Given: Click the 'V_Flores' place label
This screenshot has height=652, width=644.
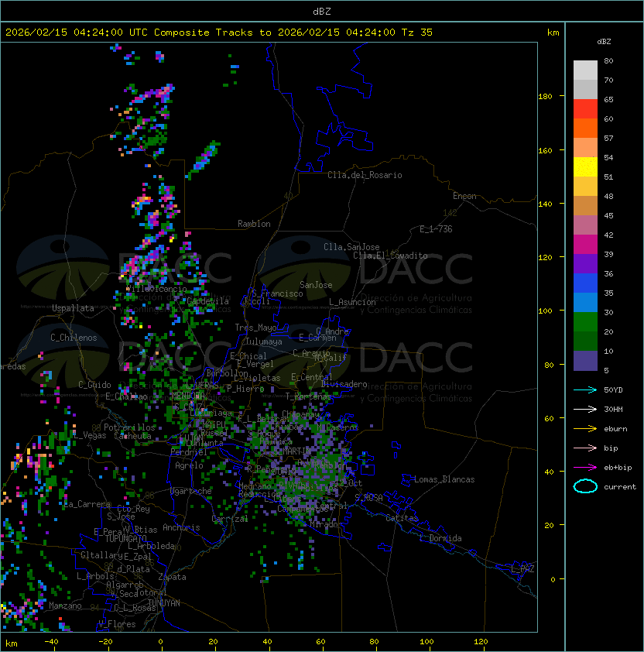Looking at the screenshot, I should (117, 624).
